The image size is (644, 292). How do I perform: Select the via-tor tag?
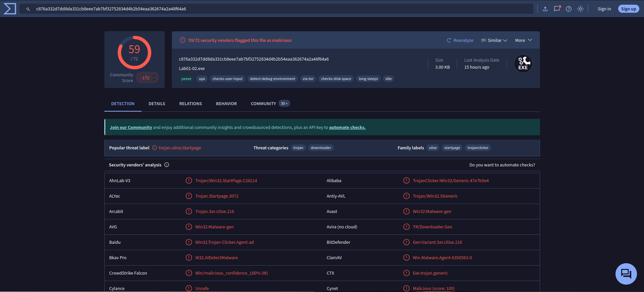pos(308,79)
